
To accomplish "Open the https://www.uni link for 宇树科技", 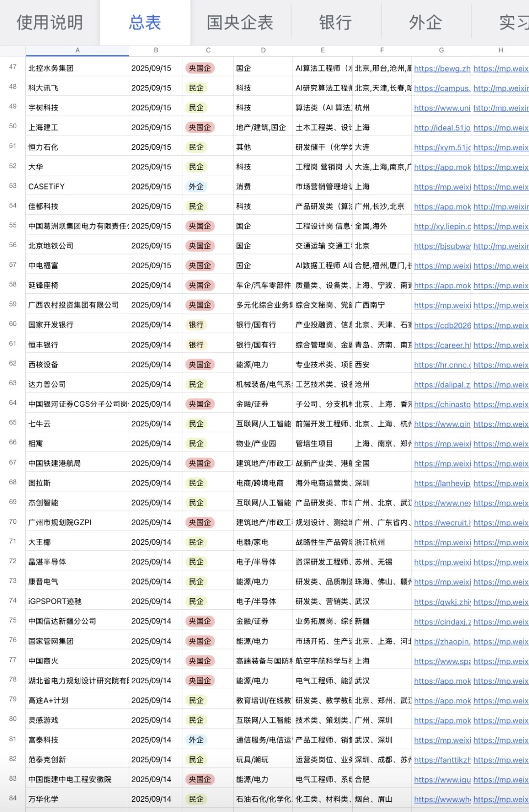I will pyautogui.click(x=442, y=108).
